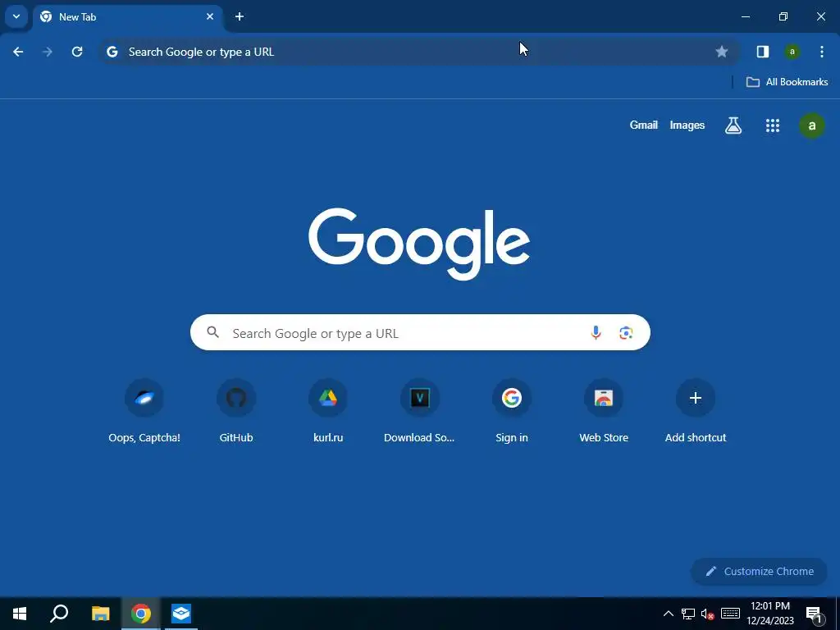Viewport: 840px width, 630px height.
Task: Click the muted volume tray icon
Action: click(x=708, y=614)
